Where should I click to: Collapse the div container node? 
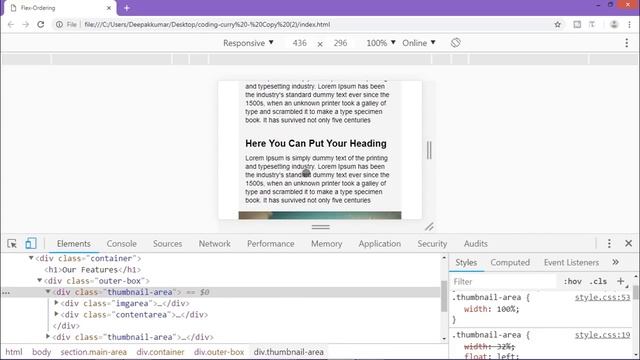(x=31, y=258)
